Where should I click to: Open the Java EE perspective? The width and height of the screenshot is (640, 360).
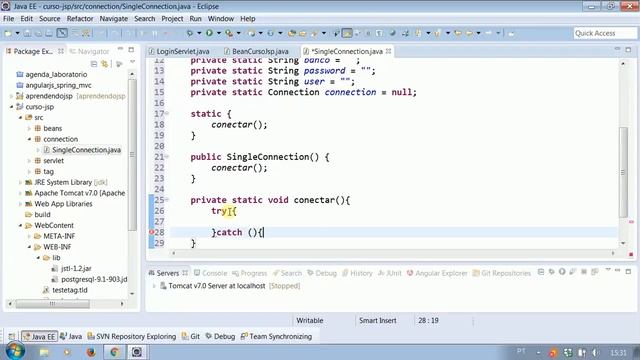coord(39,336)
